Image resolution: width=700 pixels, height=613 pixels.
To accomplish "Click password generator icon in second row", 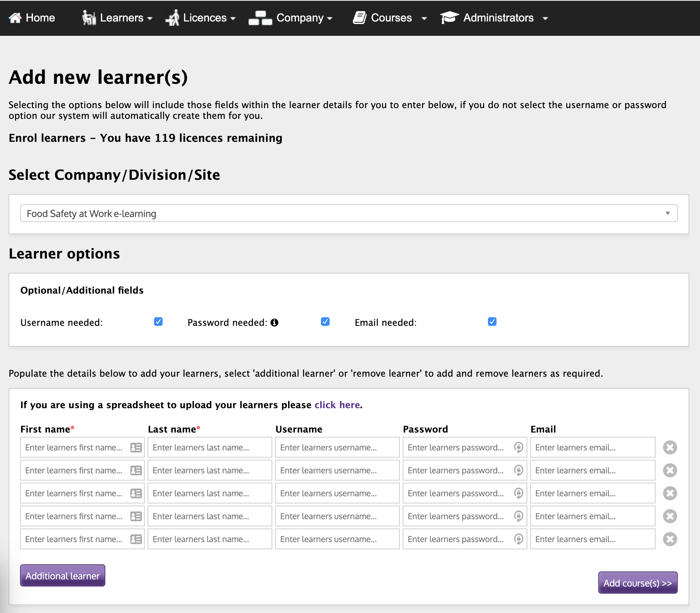I will coord(518,470).
